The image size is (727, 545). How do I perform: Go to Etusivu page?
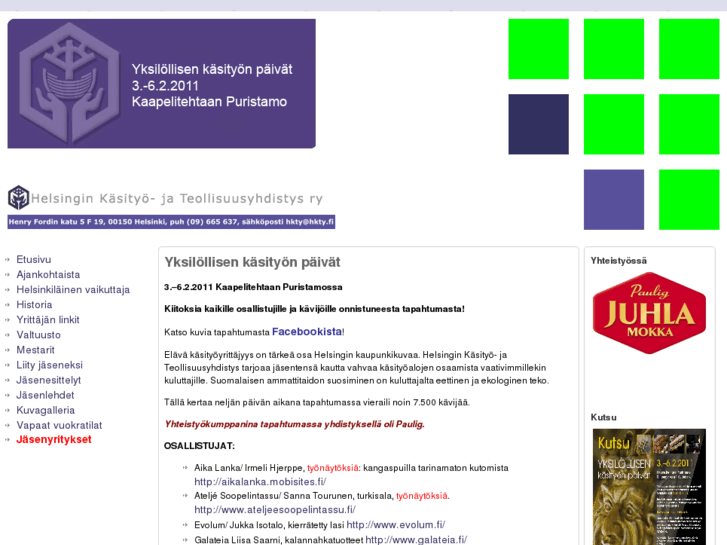click(33, 259)
